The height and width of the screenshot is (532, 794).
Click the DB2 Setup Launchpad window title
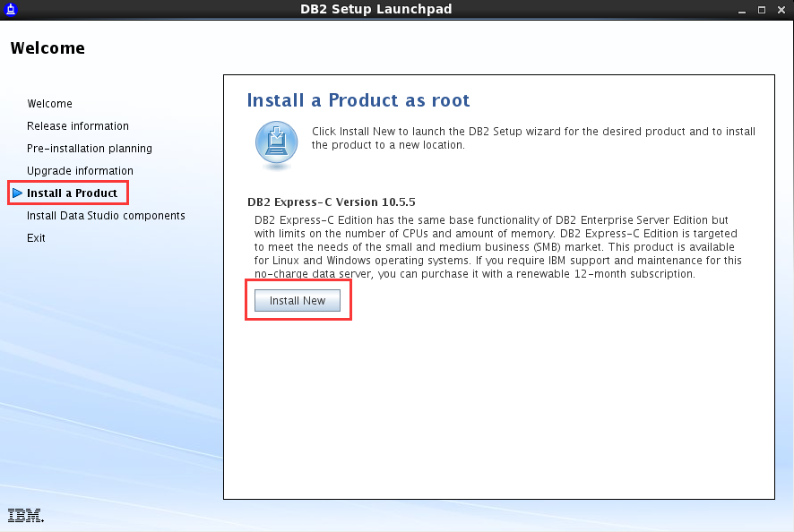point(375,9)
